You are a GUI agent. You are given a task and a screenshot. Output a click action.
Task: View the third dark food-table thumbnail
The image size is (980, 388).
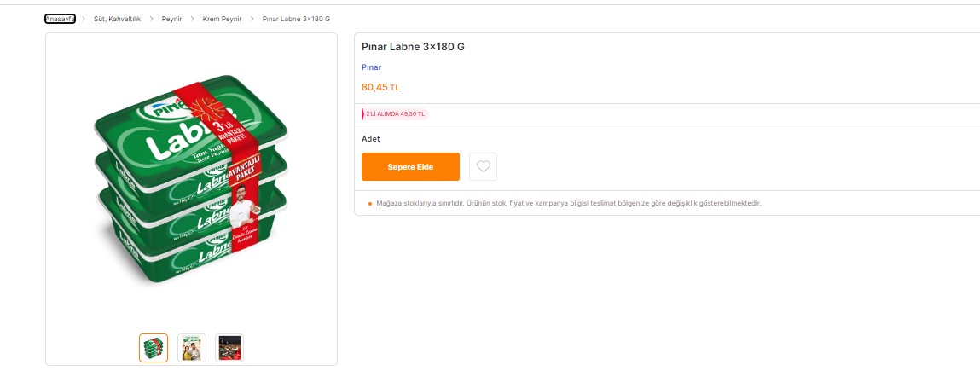pos(229,348)
